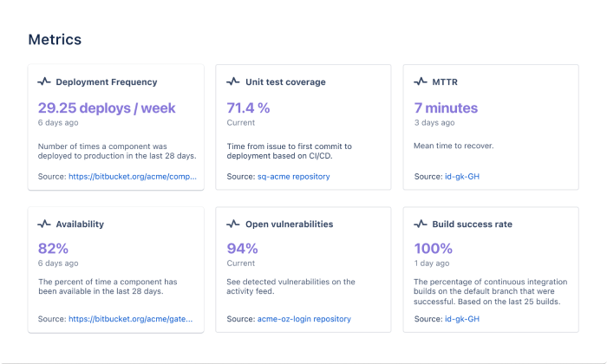Click the Deployment Frequency pulse icon
The width and height of the screenshot is (607, 364).
pyautogui.click(x=44, y=82)
